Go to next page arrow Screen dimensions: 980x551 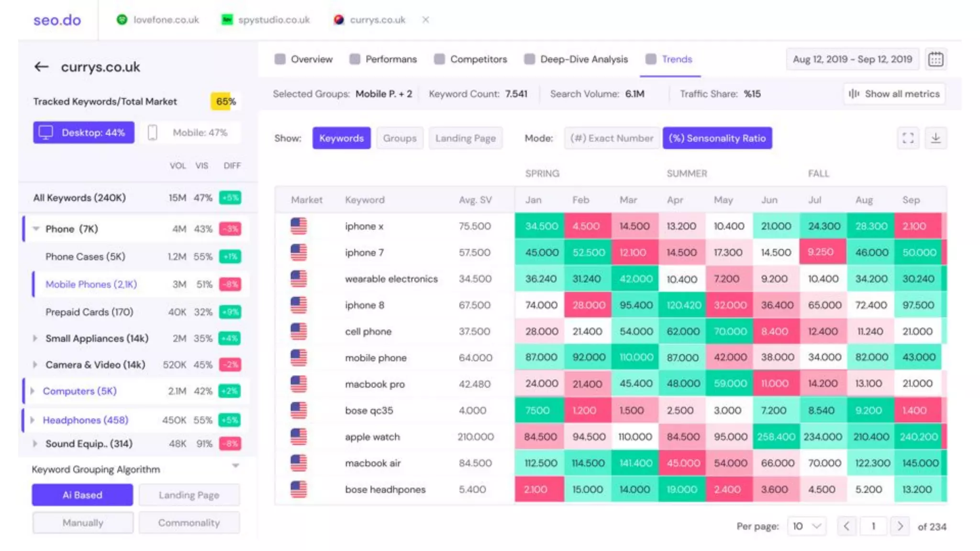tap(900, 526)
